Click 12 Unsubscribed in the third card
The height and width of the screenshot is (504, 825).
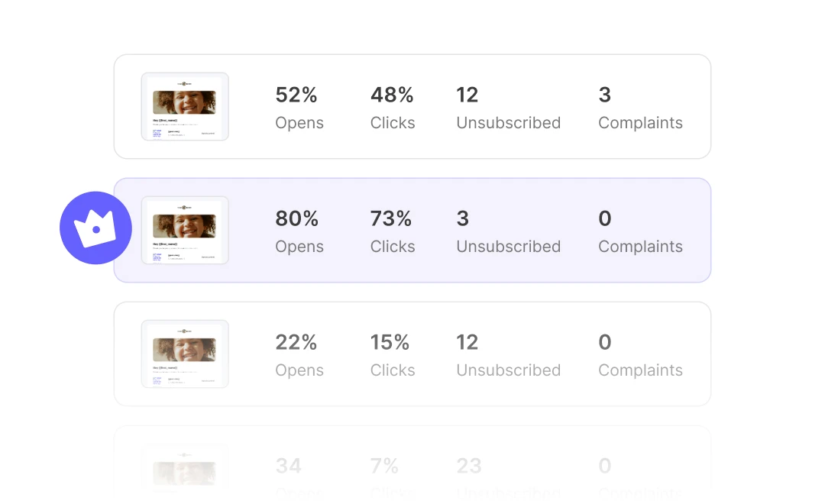(x=508, y=355)
